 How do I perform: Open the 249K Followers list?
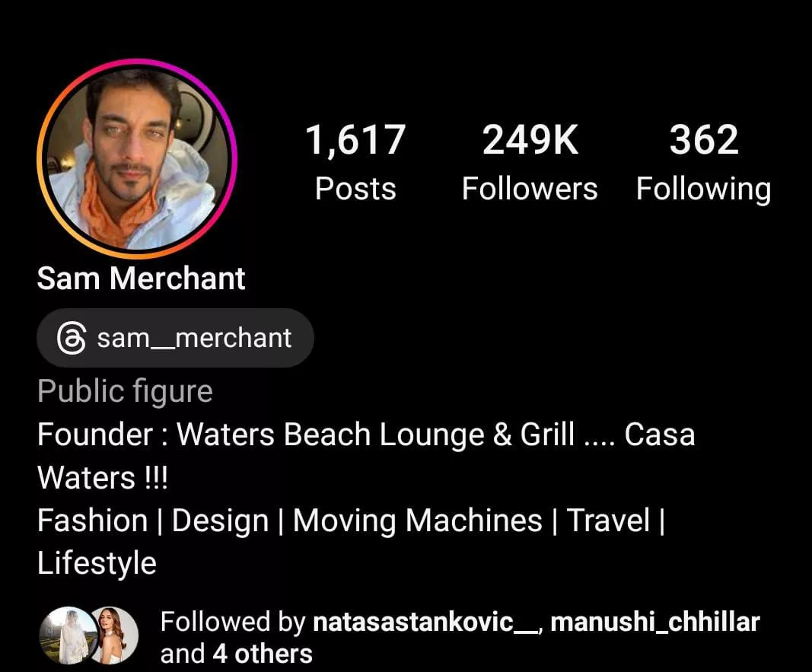coord(530,161)
